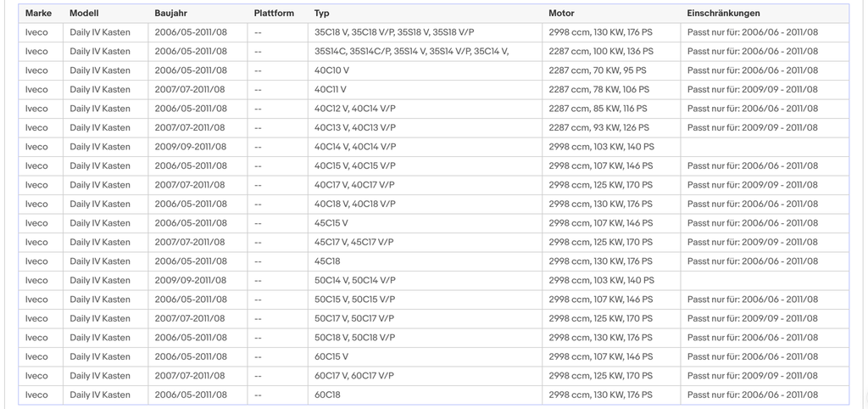Click the Baujahr column header
This screenshot has height=409, width=868.
pyautogui.click(x=198, y=14)
